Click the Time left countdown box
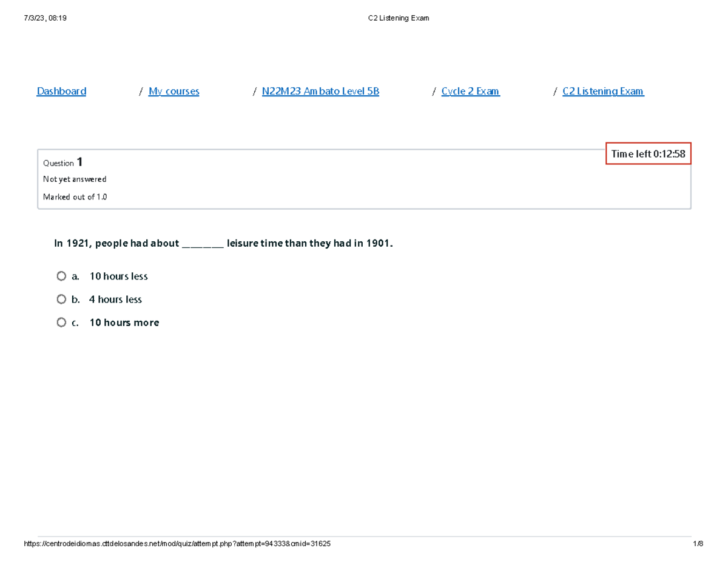728x562 pixels. click(x=648, y=154)
